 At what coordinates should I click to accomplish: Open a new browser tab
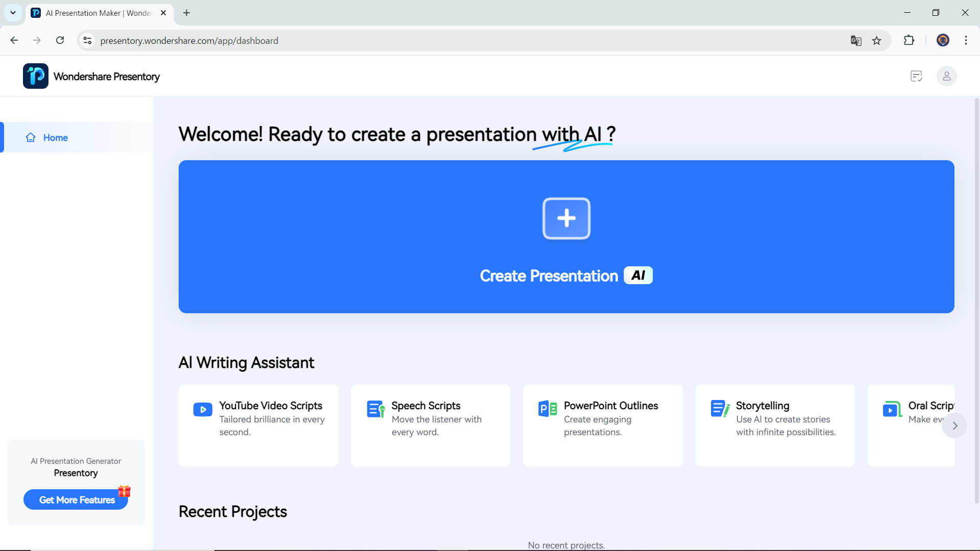[x=186, y=13]
